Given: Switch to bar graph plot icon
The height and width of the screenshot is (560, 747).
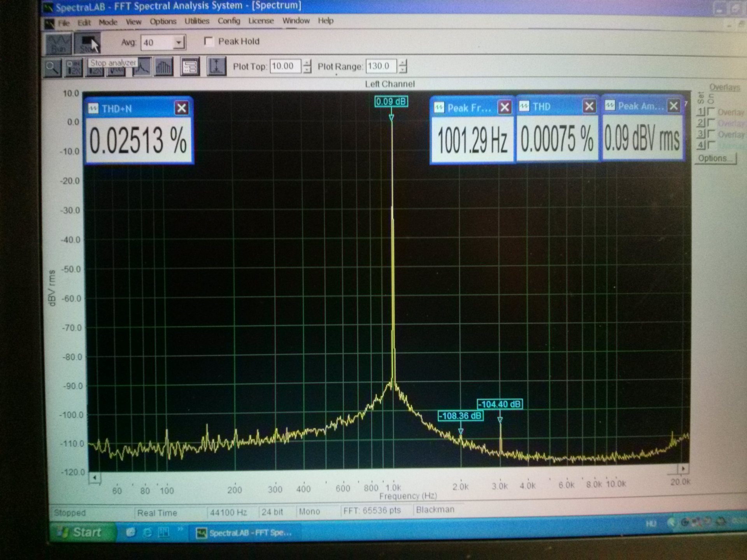Looking at the screenshot, I should tap(163, 67).
